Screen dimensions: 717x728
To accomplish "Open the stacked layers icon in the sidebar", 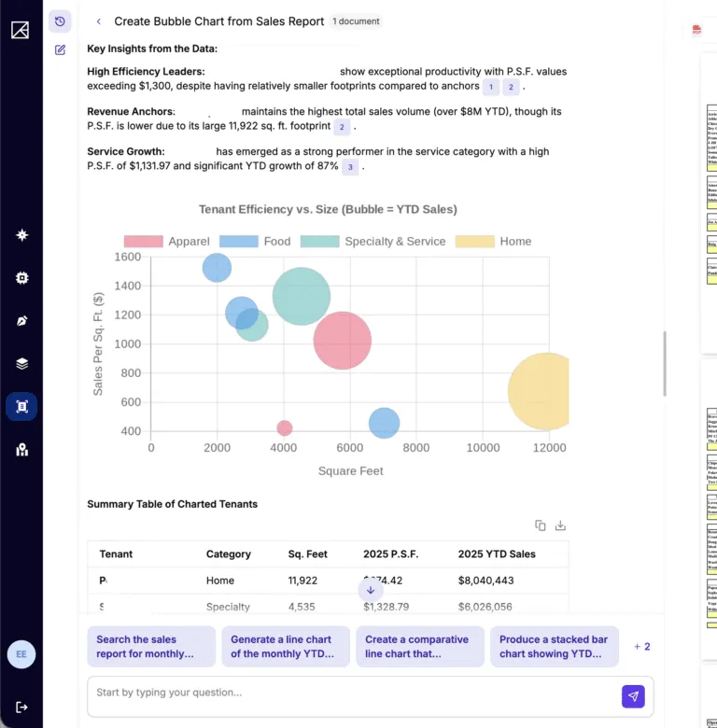I will pos(21,364).
